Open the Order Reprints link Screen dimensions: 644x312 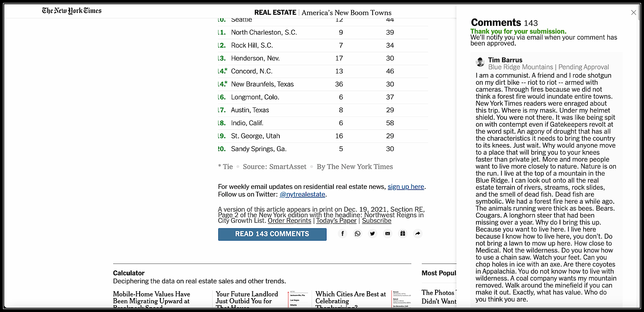click(x=290, y=221)
